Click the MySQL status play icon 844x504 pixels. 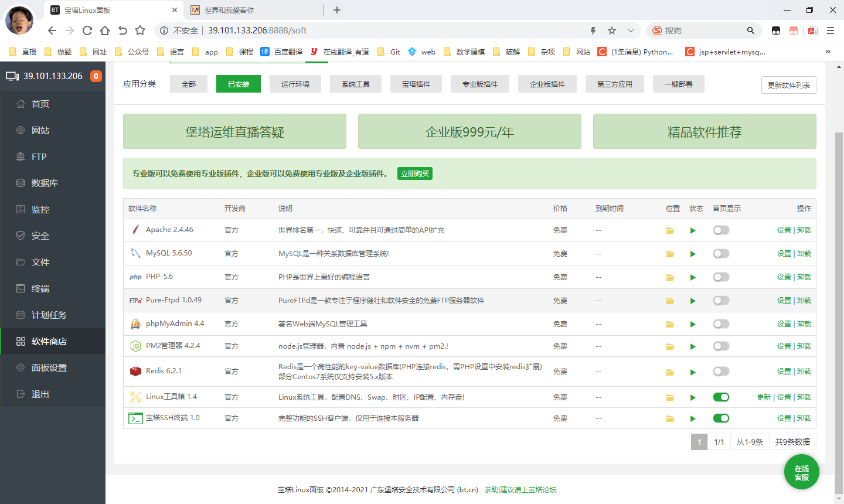point(693,254)
